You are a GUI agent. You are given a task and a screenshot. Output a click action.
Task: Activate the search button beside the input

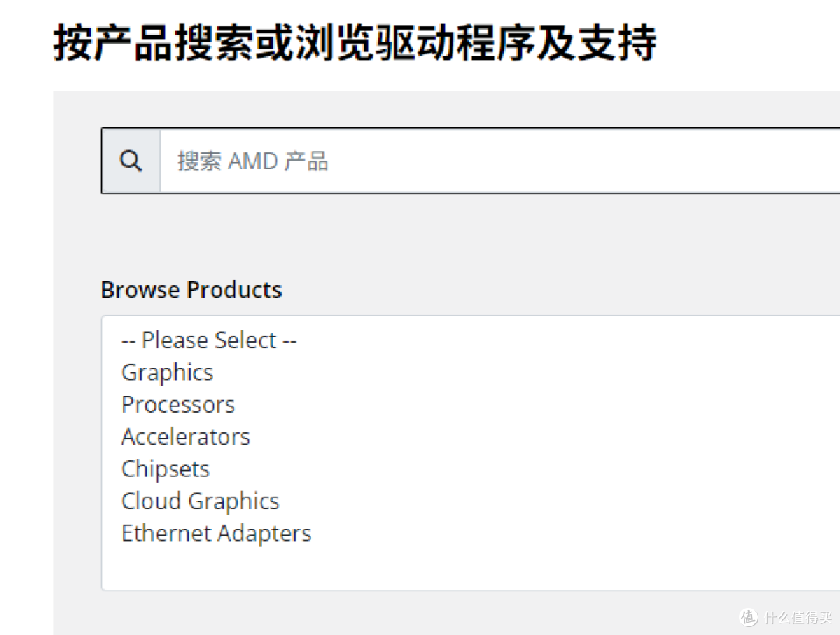(130, 159)
